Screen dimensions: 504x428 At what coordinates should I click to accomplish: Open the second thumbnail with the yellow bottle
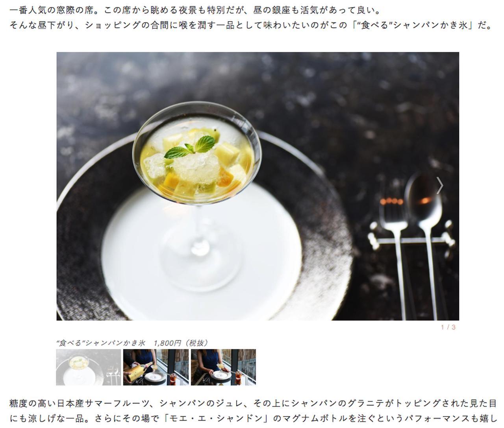[x=156, y=367]
